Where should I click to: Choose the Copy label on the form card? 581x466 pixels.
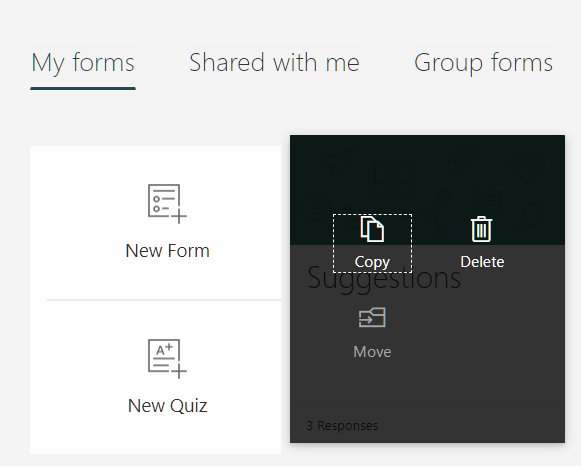[372, 262]
